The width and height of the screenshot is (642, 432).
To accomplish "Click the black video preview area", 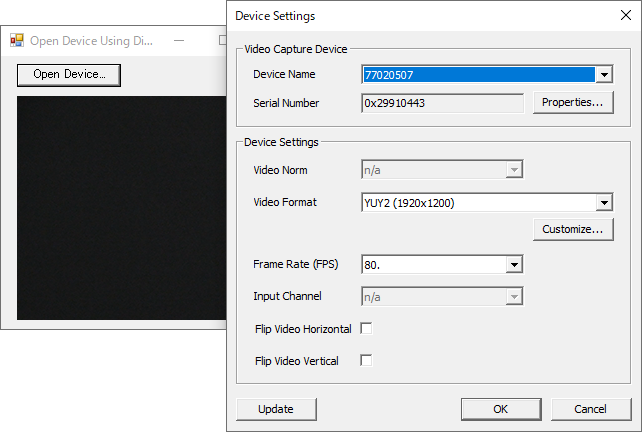I will point(121,208).
